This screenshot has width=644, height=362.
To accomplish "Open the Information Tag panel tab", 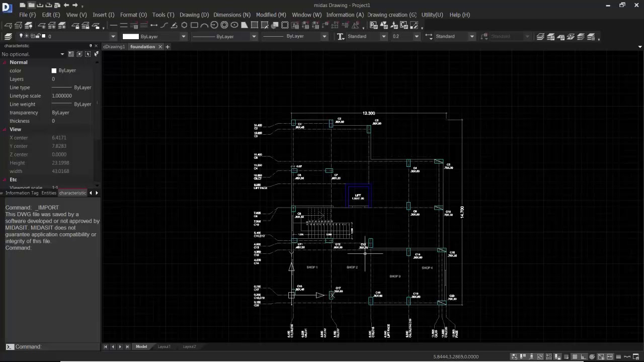I will (22, 193).
